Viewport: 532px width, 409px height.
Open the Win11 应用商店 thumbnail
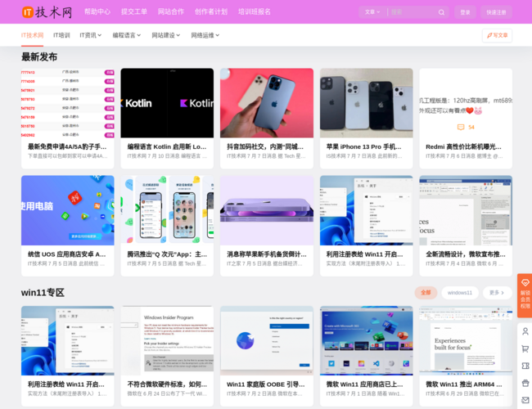click(367, 341)
